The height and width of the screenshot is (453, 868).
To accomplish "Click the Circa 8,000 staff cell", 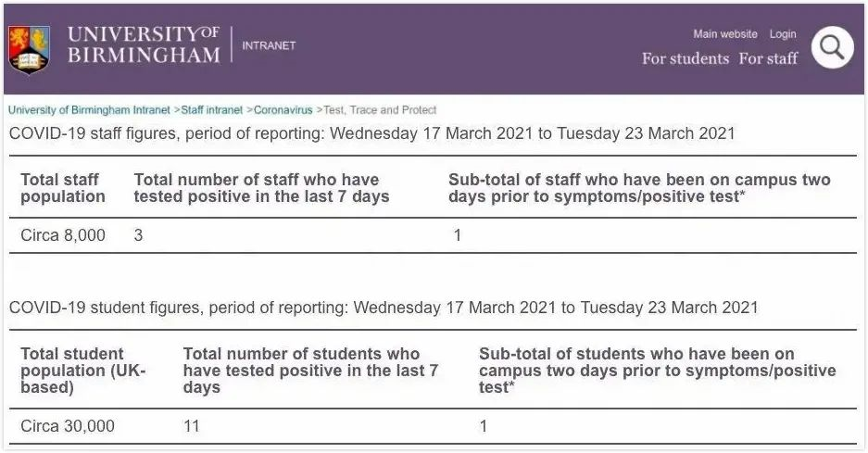I will click(x=63, y=235).
